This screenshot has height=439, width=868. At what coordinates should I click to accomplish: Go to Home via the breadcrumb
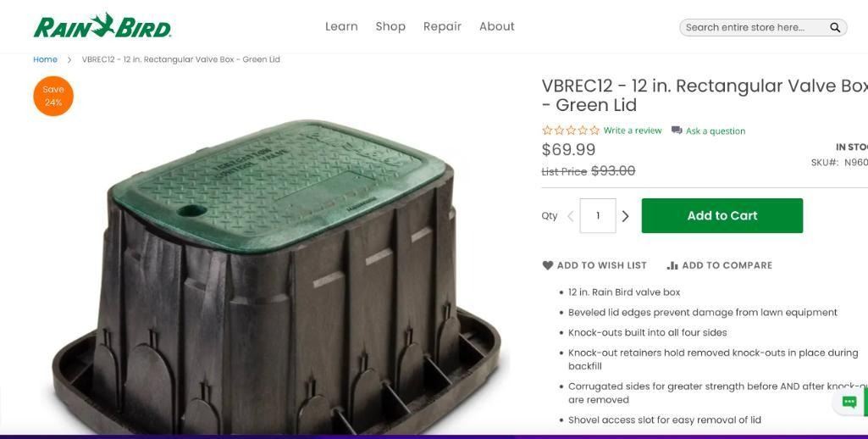(x=45, y=59)
